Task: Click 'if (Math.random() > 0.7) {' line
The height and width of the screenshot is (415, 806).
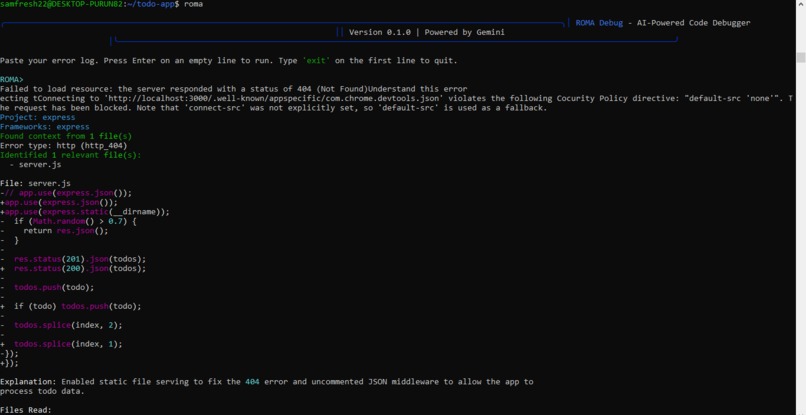Action: [68, 221]
